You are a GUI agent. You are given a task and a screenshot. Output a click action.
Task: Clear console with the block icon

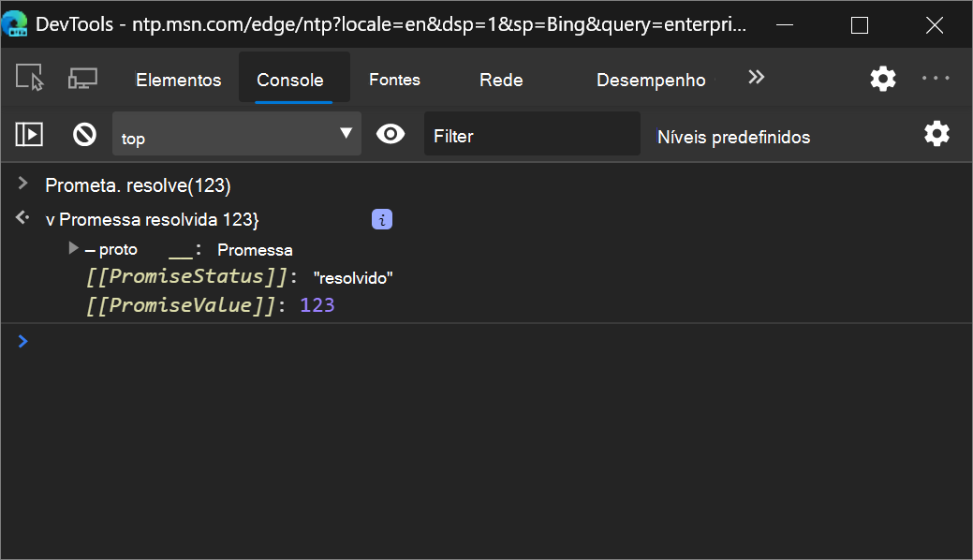tap(84, 134)
